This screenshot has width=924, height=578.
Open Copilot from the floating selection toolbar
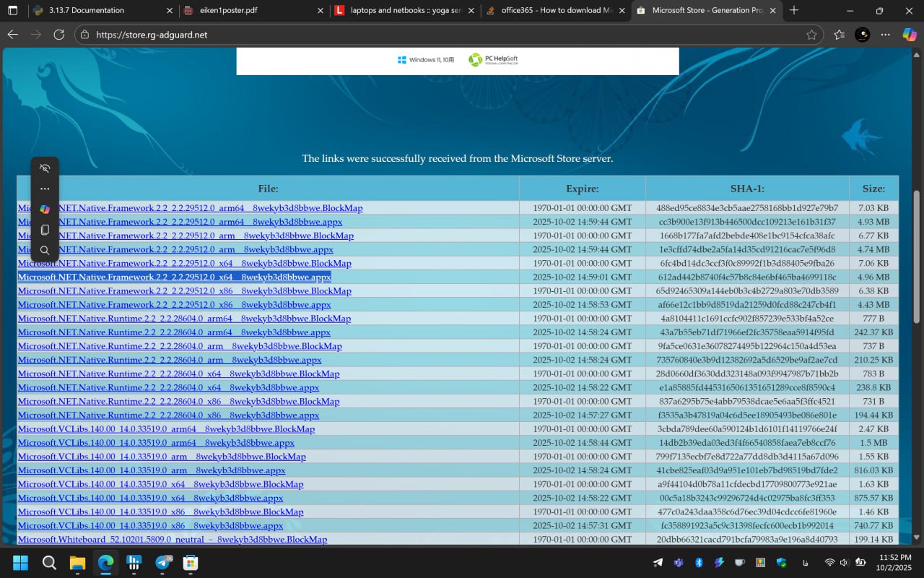coord(45,210)
